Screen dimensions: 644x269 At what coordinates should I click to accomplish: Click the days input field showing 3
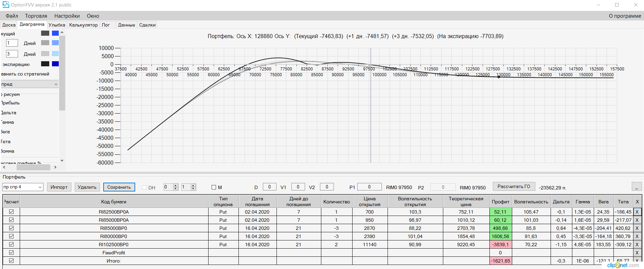tap(12, 54)
